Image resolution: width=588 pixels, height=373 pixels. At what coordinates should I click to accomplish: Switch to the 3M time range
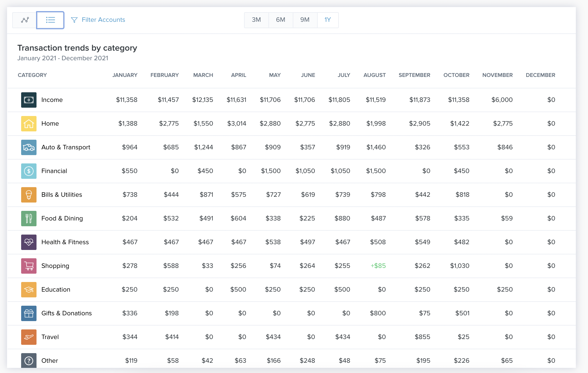point(256,20)
